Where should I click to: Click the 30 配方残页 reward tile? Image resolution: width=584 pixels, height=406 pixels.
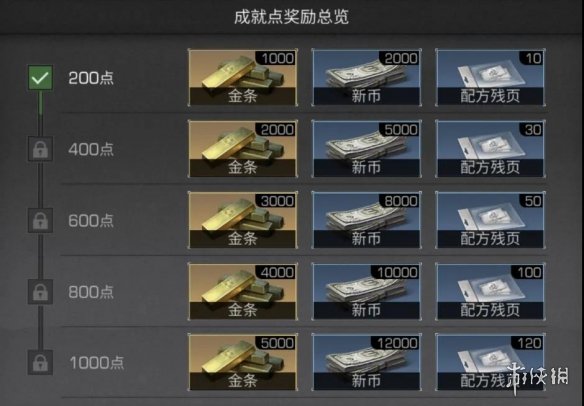pyautogui.click(x=490, y=149)
